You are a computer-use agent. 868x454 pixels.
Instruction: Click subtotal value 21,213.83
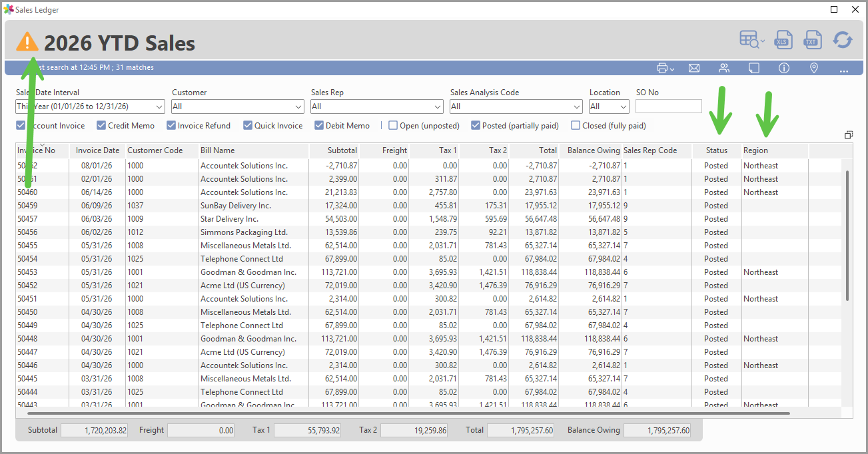(x=340, y=192)
